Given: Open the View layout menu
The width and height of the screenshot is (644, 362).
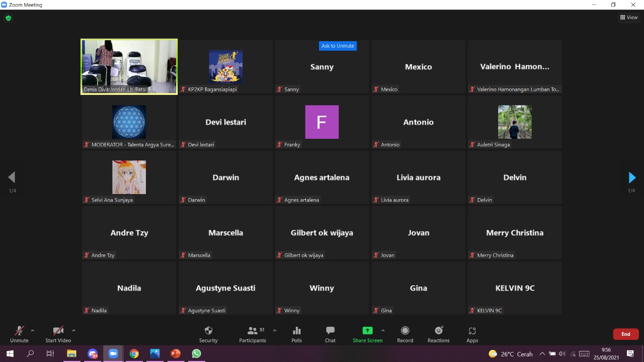Looking at the screenshot, I should pyautogui.click(x=629, y=18).
